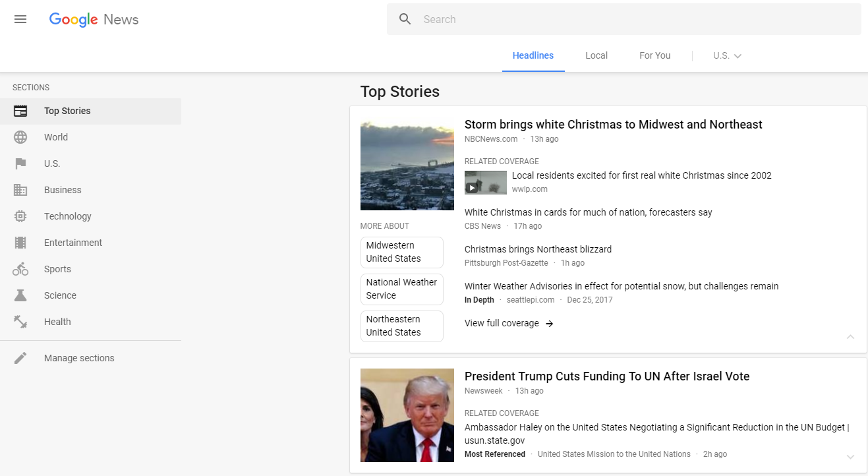Select Health in the sections list
The image size is (868, 476).
point(90,322)
